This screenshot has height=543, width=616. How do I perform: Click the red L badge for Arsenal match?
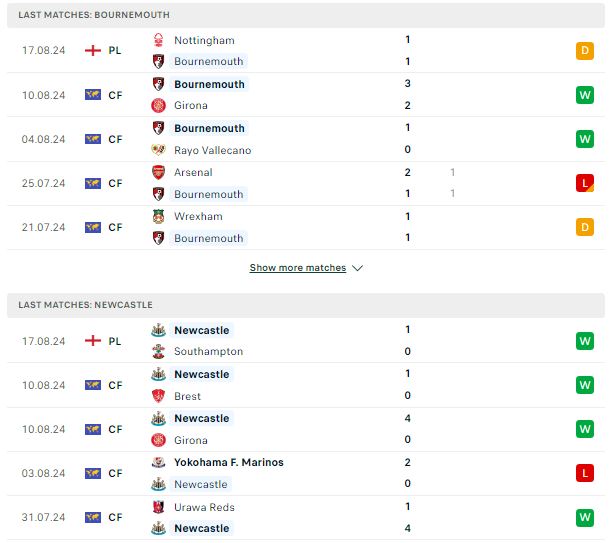point(585,183)
